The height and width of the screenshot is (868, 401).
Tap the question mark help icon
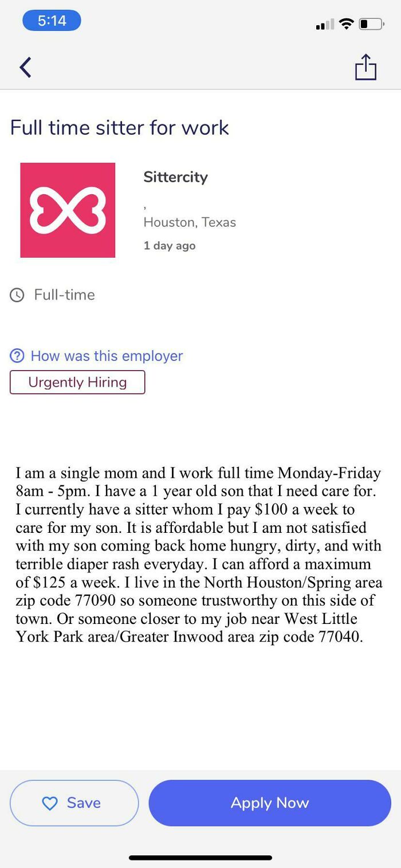[17, 356]
